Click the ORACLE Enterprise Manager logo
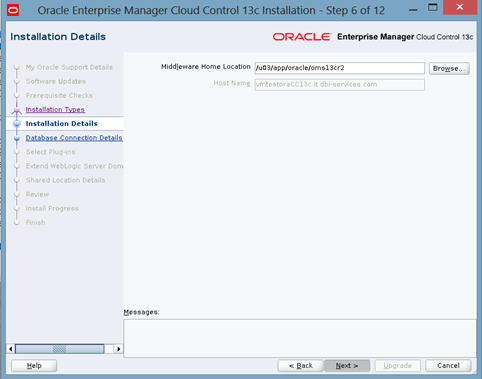Viewport: 482px width, 379px height. pyautogui.click(x=373, y=37)
